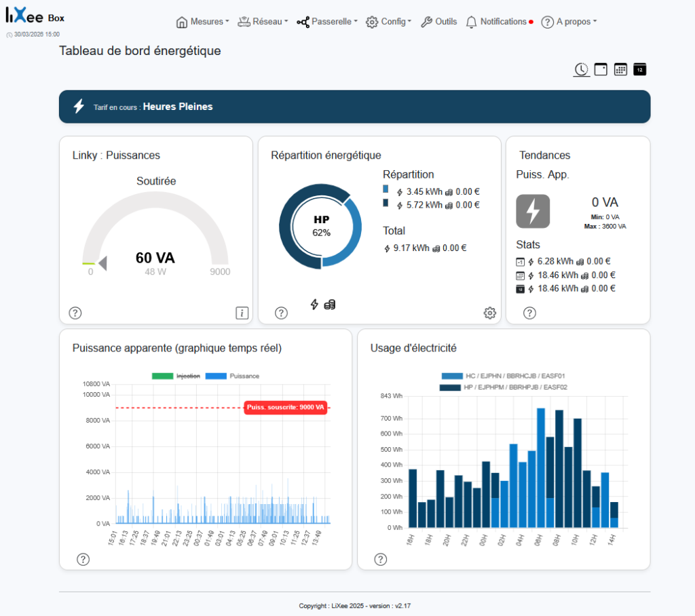Screen dimensions: 695x616
Task: Select the clock real-time view icon
Action: (x=581, y=69)
